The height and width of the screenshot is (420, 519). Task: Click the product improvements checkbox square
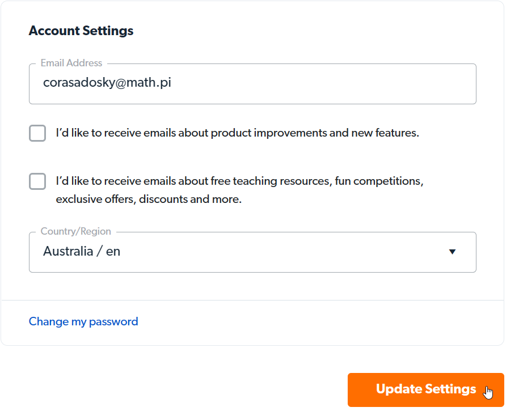[x=37, y=133]
